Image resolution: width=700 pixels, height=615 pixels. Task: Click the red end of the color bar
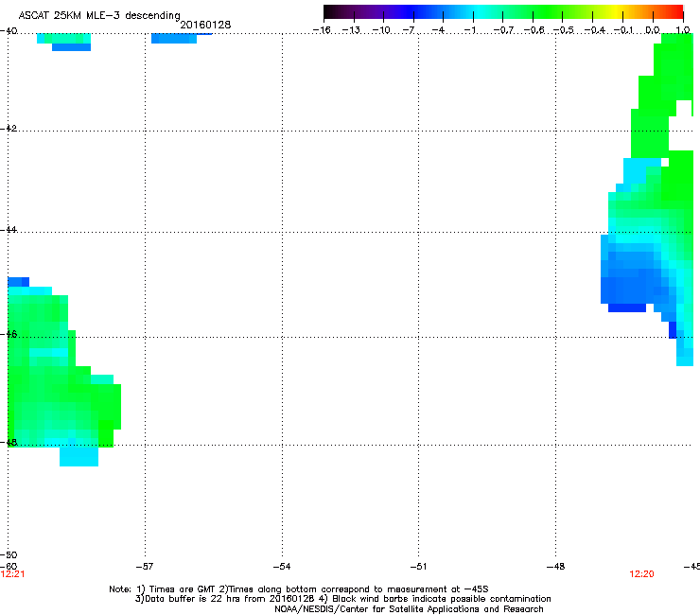click(x=678, y=12)
